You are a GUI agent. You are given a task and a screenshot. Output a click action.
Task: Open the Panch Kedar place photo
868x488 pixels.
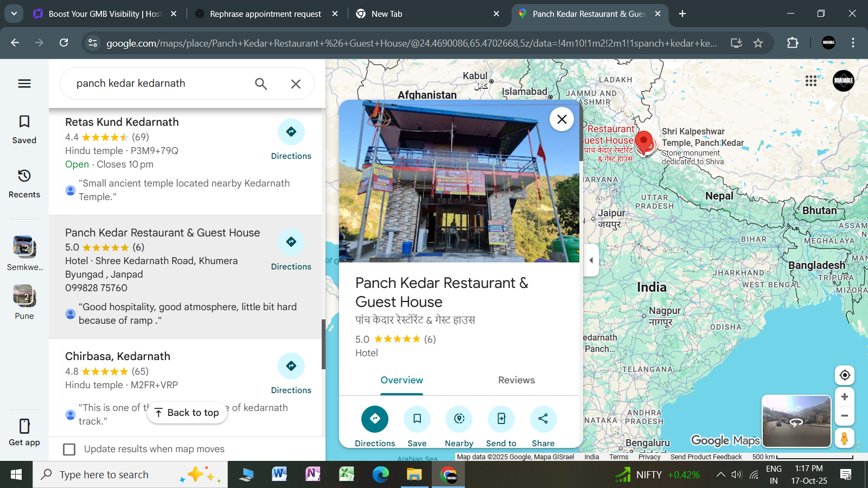click(459, 181)
